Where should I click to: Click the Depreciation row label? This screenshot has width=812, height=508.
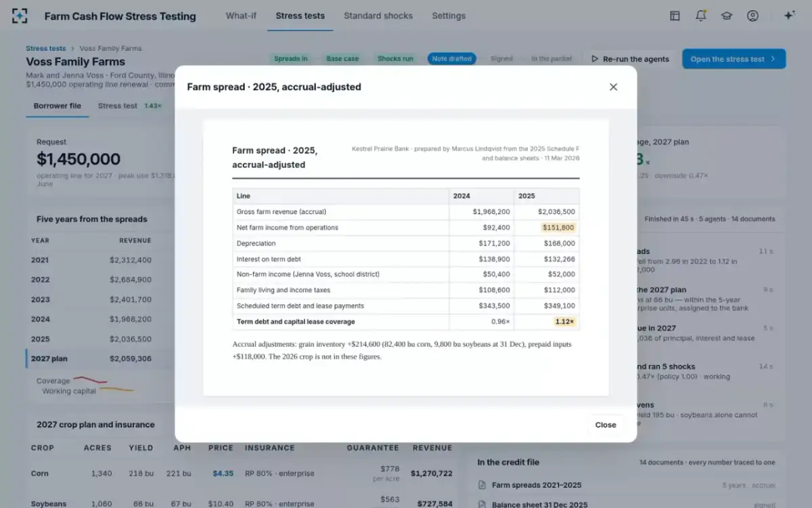click(256, 243)
